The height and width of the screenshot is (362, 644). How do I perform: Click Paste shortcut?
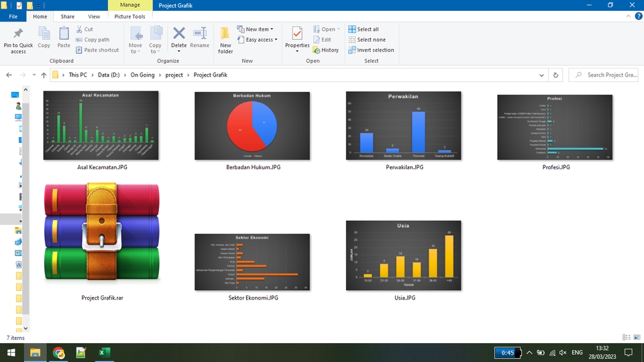97,50
